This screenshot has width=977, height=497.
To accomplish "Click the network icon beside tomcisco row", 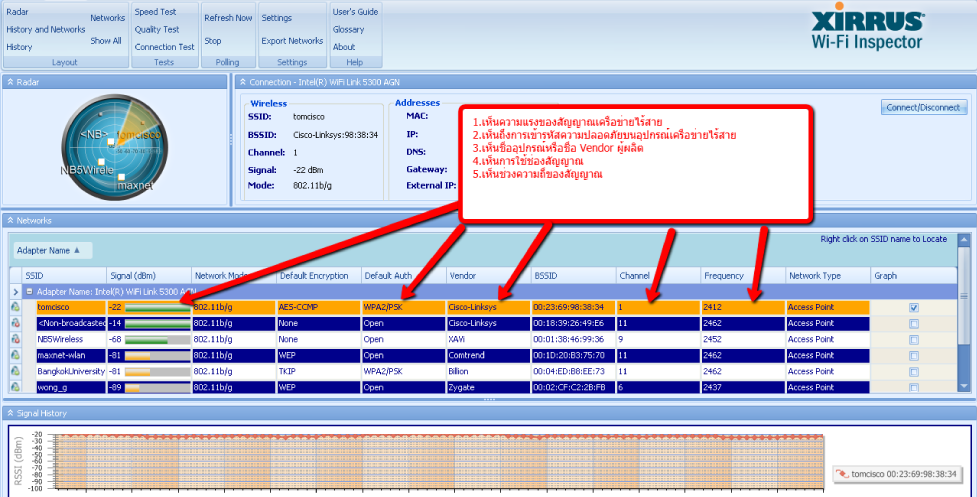I will pyautogui.click(x=15, y=308).
